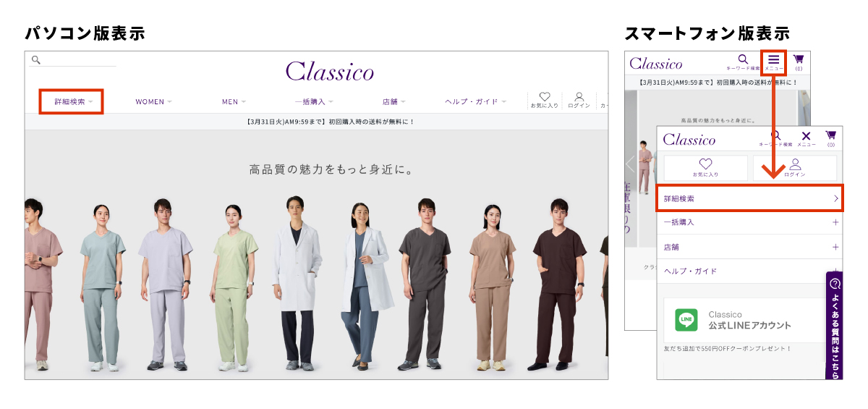The height and width of the screenshot is (409, 868).
Task: Open the 一括購入 desktop menu
Action: (314, 101)
